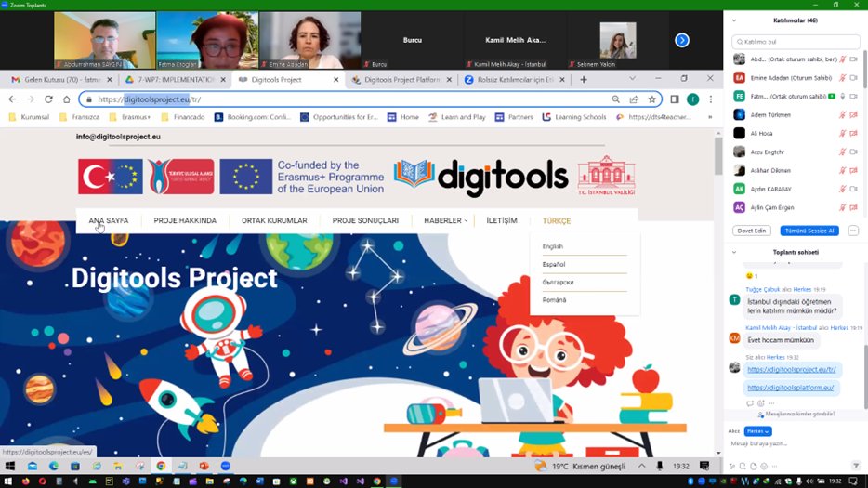This screenshot has width=868, height=488.
Task: Open the digitoolsplatform.eu chat link
Action: (x=790, y=388)
